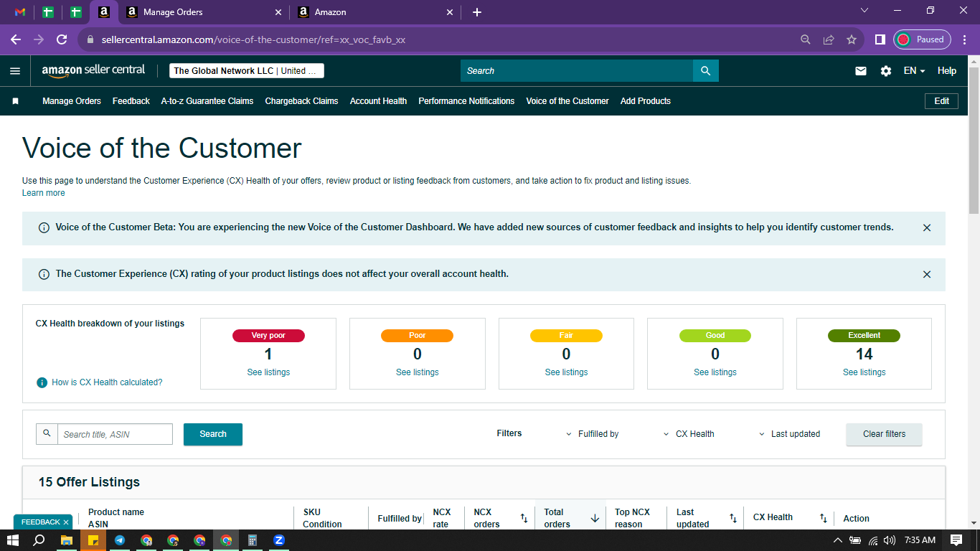Open the browser side panel icon

pyautogui.click(x=880, y=39)
